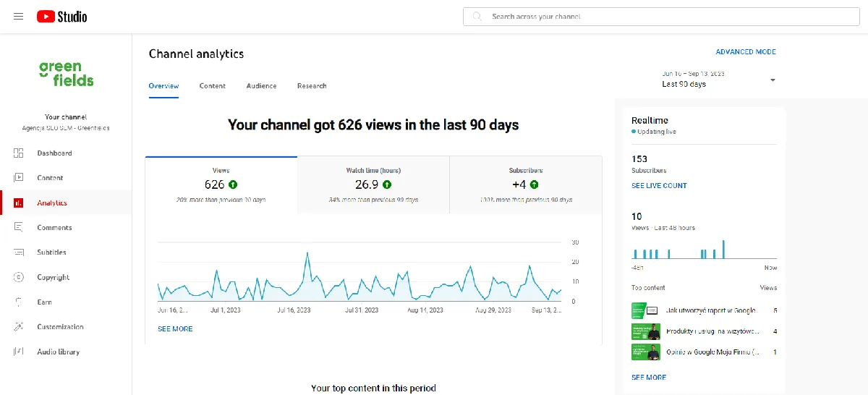Click the YouTube Studio logo

61,16
